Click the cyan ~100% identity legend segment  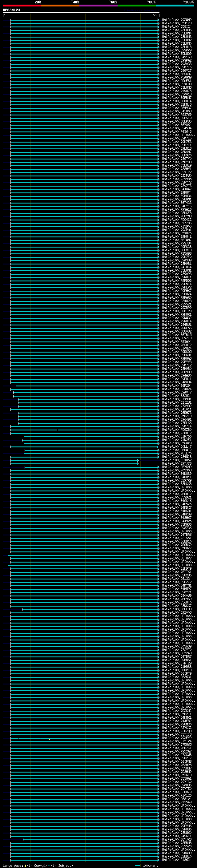click(x=175, y=6)
